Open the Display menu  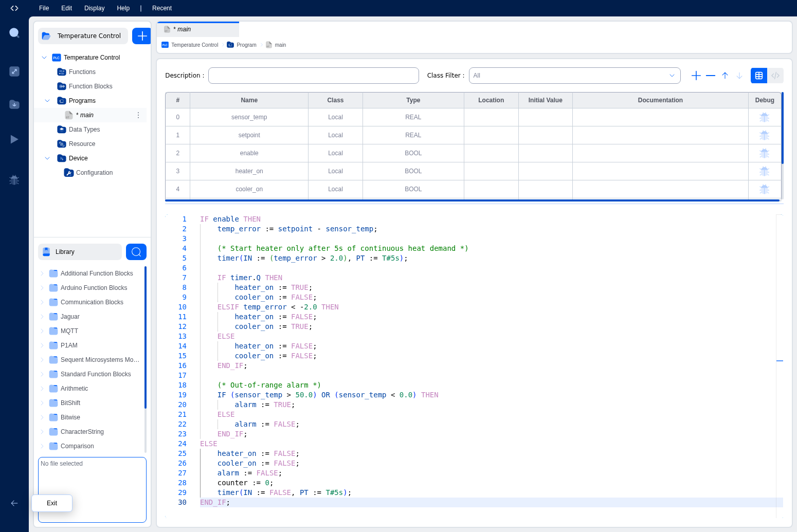[x=95, y=8]
